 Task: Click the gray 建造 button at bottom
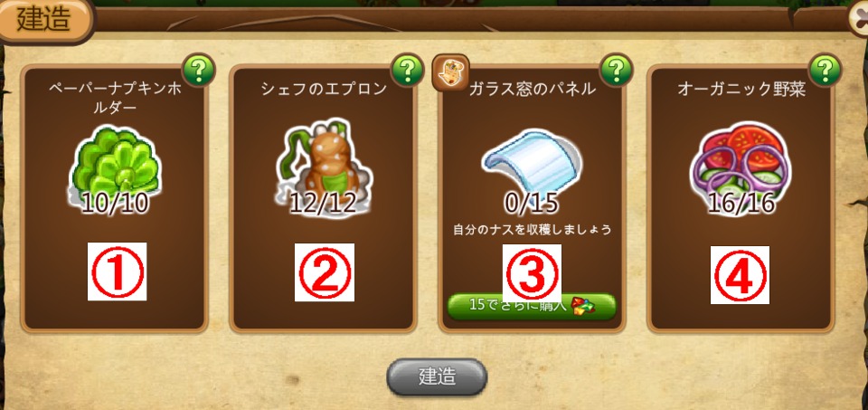pyautogui.click(x=437, y=377)
